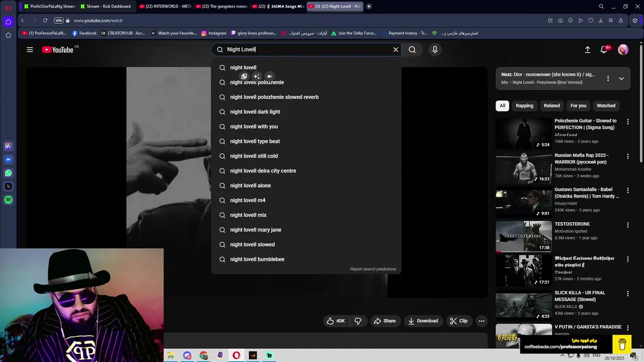This screenshot has height=362, width=644.
Task: Open SLICK KILLA - UR FINAL MESSAGE title
Action: click(x=580, y=296)
